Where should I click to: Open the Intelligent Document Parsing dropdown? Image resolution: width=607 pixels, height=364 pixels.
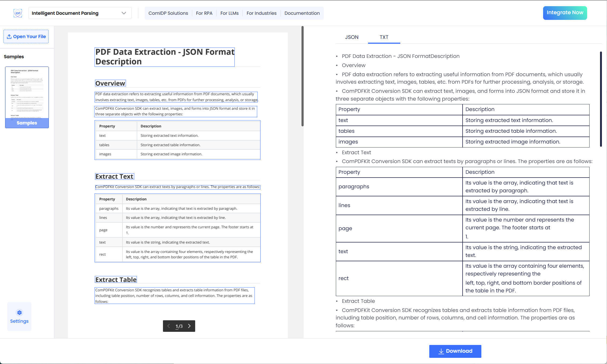click(80, 13)
